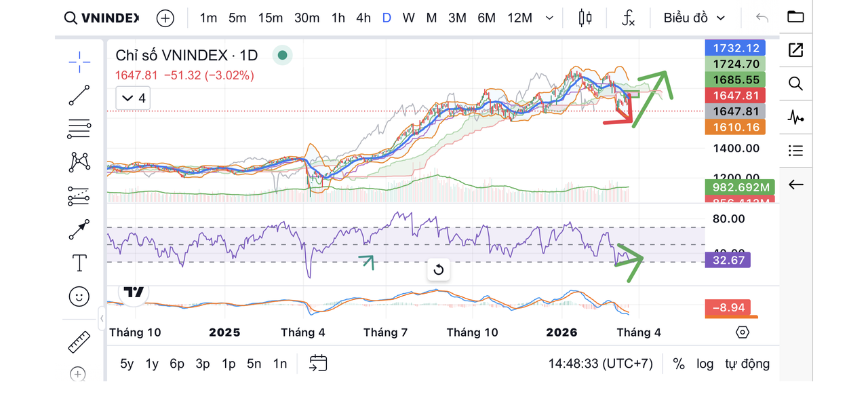Expand the timeframe list chevron
Viewport: 868px width, 401px height.
[549, 18]
